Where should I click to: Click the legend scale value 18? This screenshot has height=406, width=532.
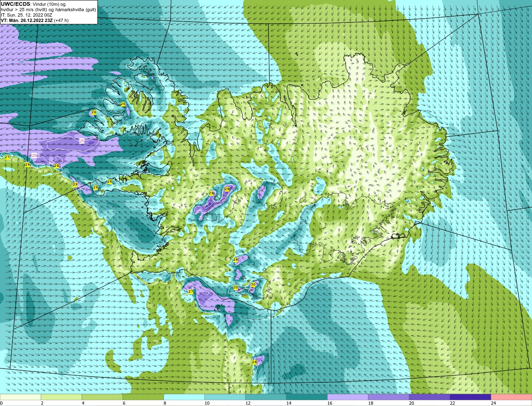point(370,403)
